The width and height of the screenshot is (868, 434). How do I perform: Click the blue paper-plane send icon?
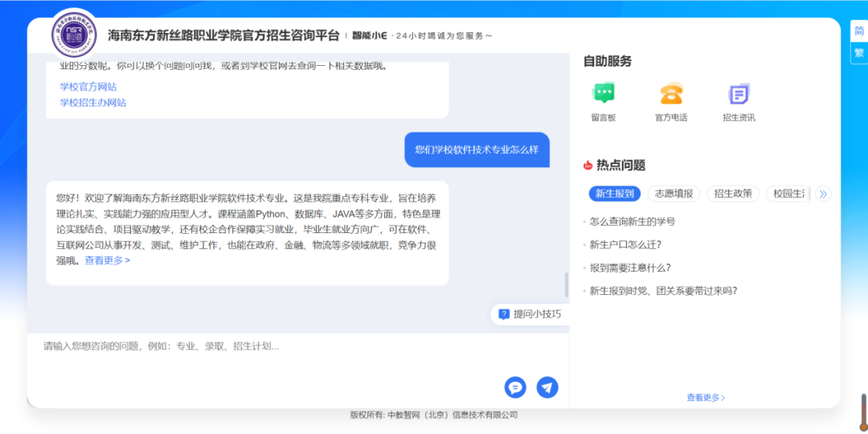click(x=547, y=387)
